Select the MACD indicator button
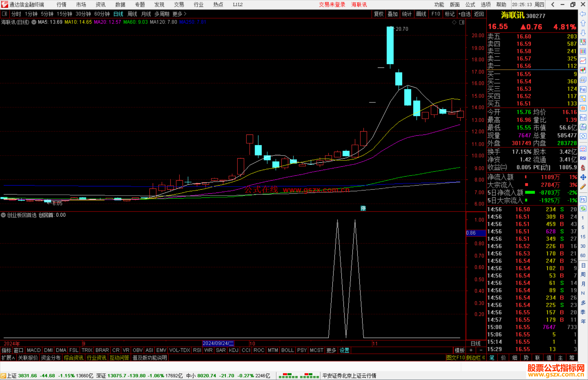588x380 pixels. point(34,350)
